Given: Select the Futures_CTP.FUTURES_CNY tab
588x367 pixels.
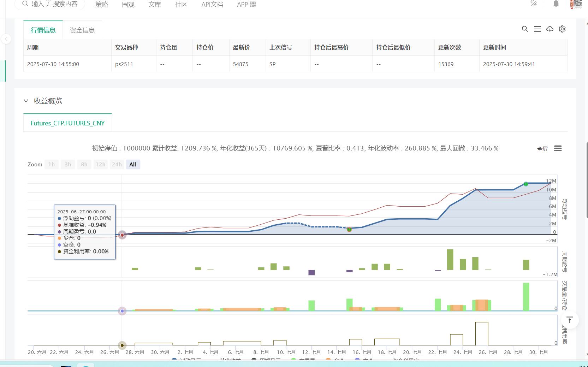Looking at the screenshot, I should point(67,123).
